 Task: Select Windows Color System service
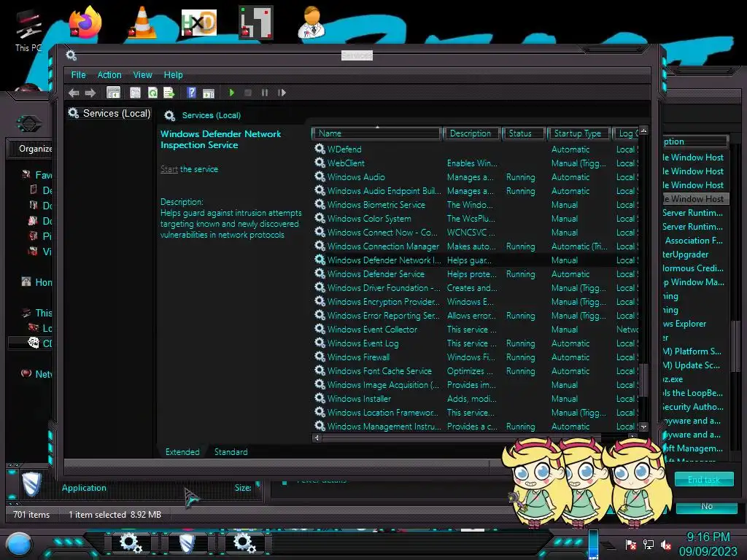[x=476, y=219]
